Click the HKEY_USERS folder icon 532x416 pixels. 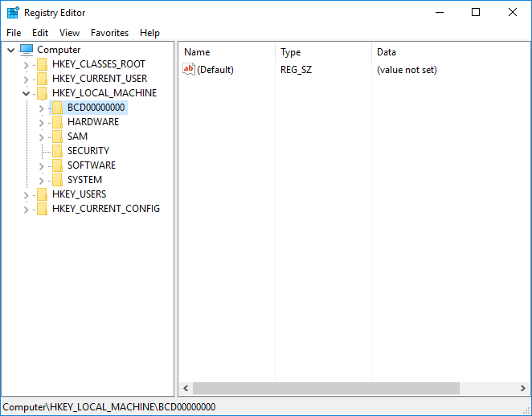[42, 194]
